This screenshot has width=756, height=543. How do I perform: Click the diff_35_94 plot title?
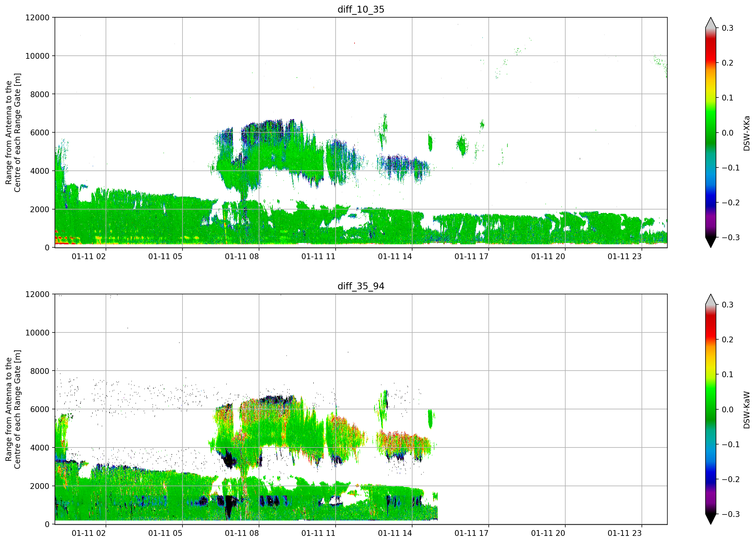click(361, 286)
